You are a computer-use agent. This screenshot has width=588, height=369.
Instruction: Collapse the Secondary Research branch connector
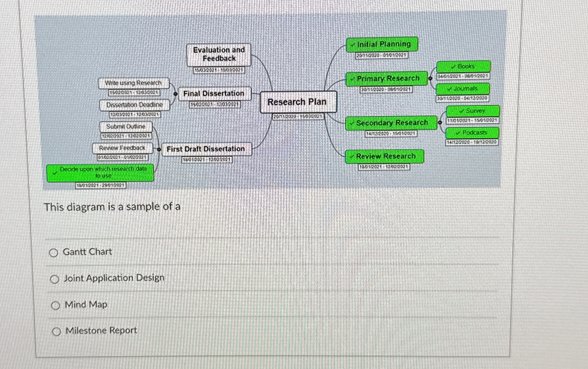pos(440,122)
